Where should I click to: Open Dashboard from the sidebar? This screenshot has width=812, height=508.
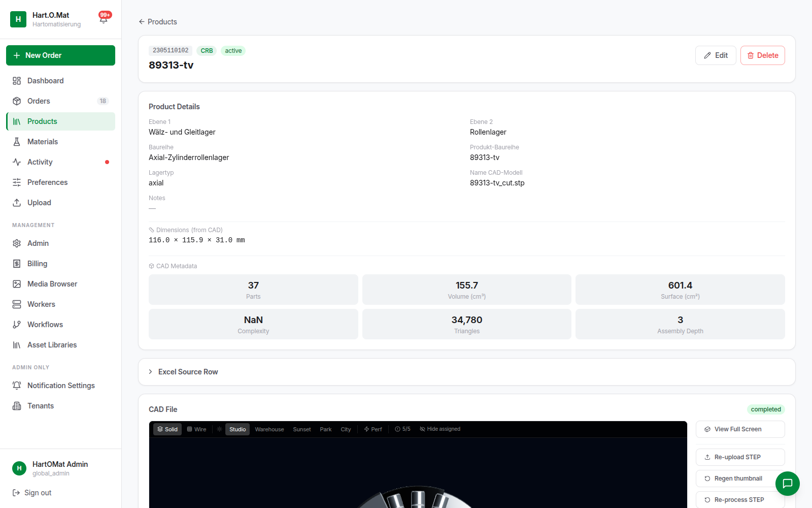click(x=60, y=81)
